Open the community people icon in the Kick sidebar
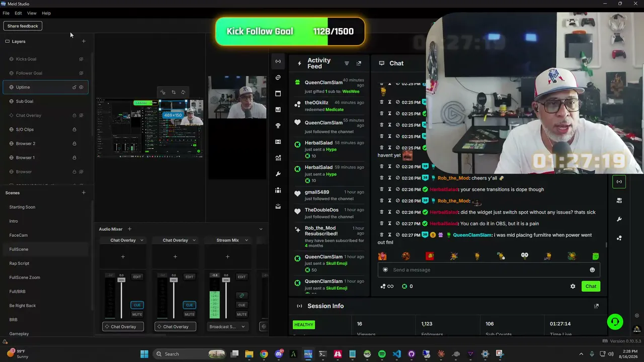 pyautogui.click(x=278, y=190)
